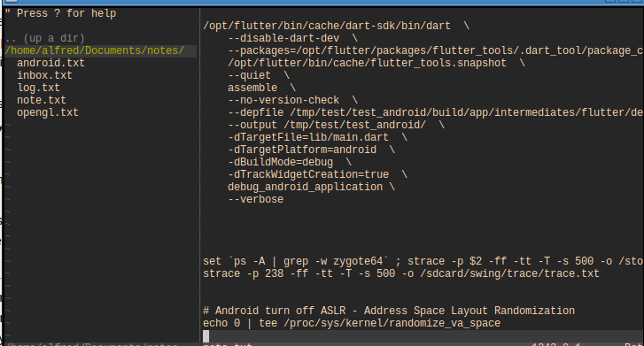This screenshot has width=644, height=346.
Task: Click the 'Press ? for help' line
Action: [x=60, y=13]
